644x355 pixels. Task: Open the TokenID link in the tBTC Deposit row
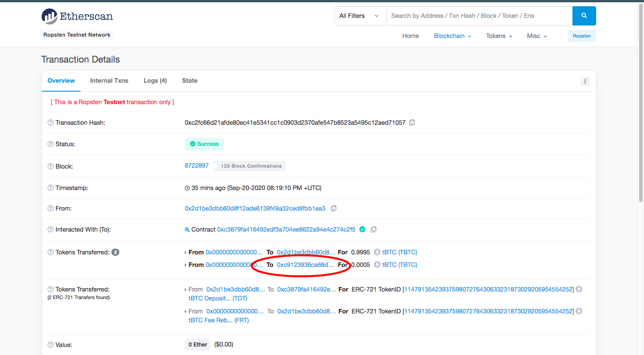coord(488,289)
